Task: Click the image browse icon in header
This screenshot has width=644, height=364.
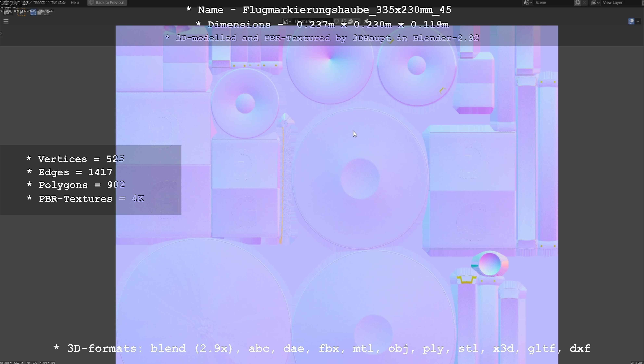Action: tap(287, 21)
